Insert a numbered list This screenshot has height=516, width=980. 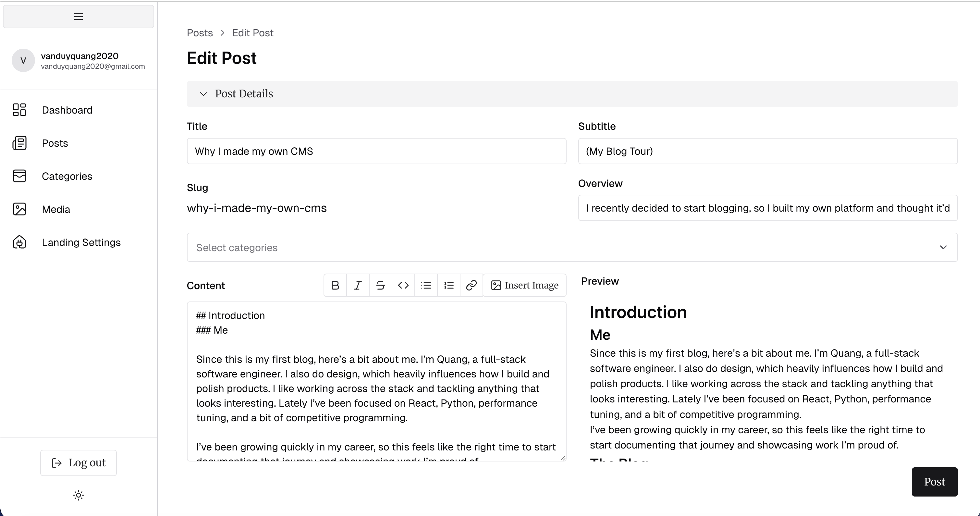[449, 285]
